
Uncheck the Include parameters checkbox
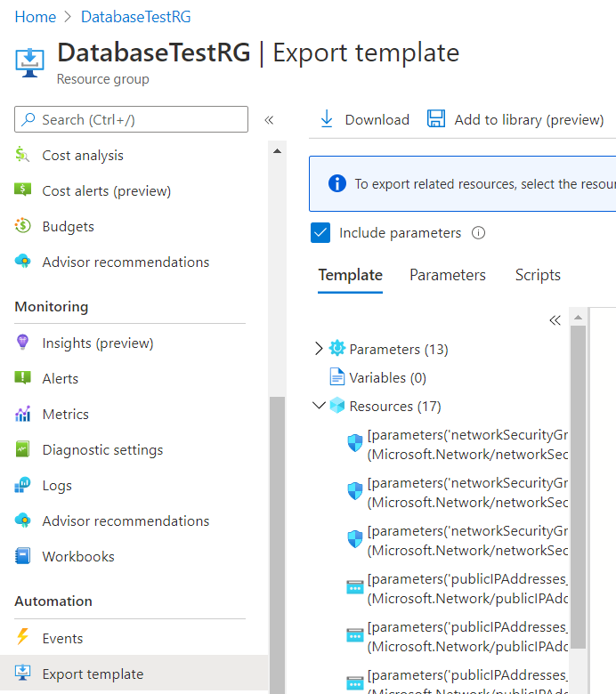[x=320, y=233]
